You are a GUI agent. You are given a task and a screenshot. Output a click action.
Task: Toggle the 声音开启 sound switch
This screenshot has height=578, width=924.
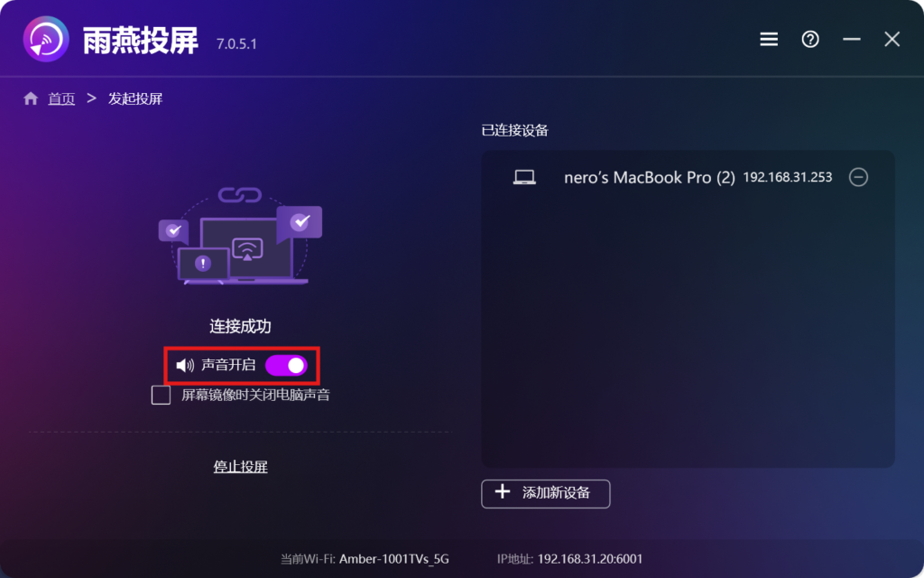pyautogui.click(x=286, y=366)
